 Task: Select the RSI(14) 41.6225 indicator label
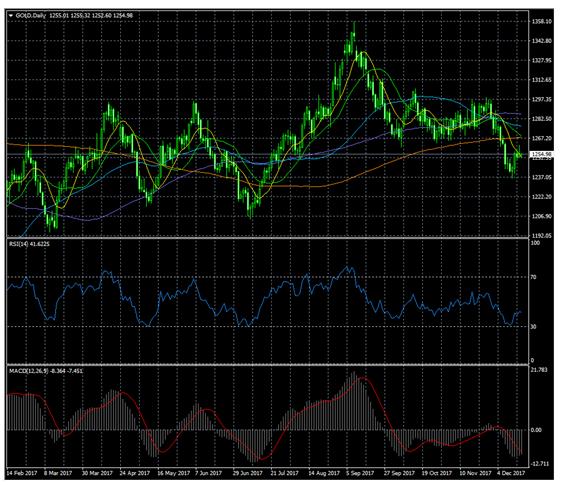(29, 244)
